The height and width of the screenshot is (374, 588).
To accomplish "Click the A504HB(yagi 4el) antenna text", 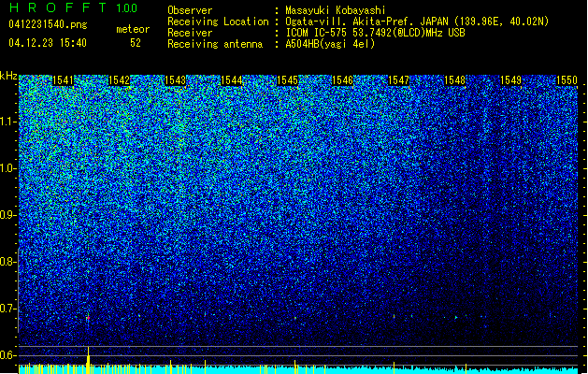I will (330, 44).
